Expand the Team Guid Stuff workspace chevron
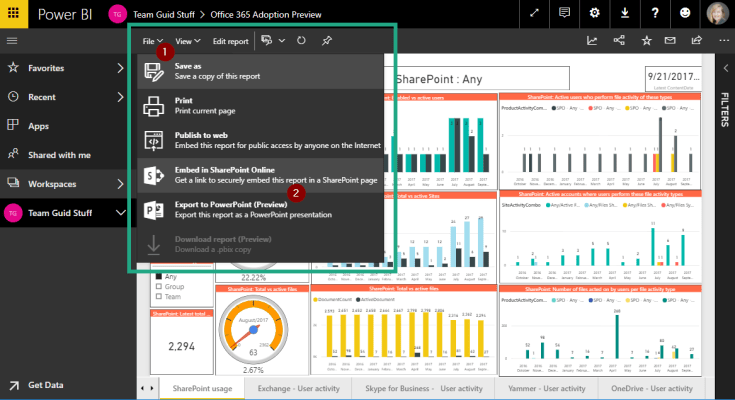 point(120,213)
